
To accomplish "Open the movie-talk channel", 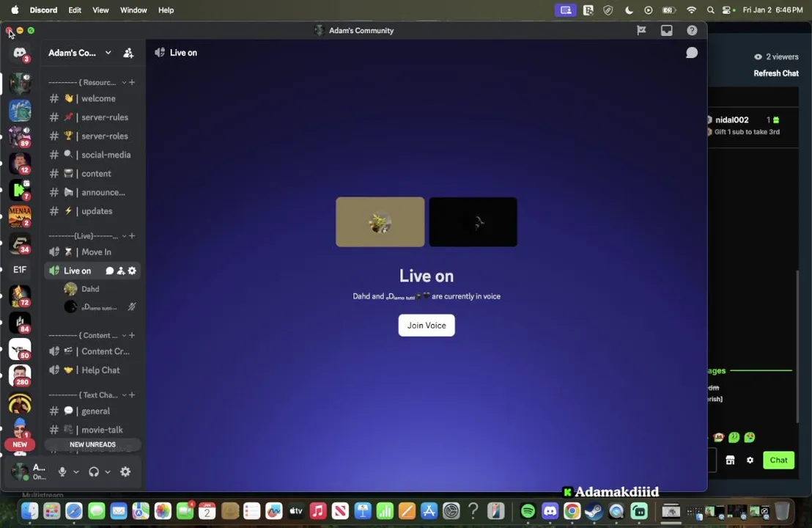I will 91,430.
